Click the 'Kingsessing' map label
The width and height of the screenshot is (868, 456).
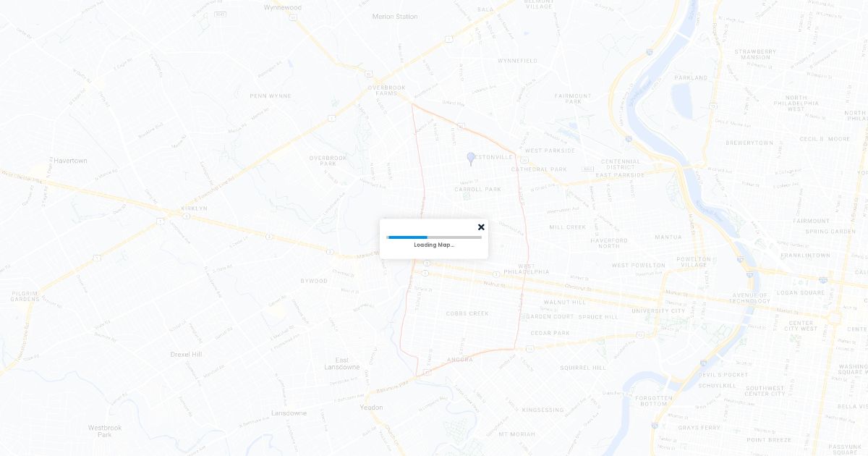tap(542, 410)
